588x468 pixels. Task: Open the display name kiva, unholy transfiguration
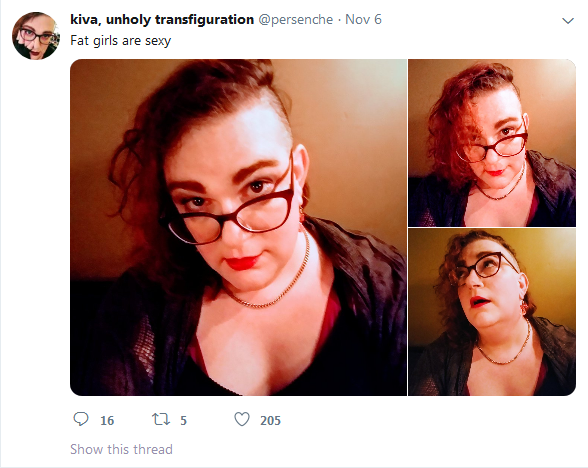[x=162, y=19]
